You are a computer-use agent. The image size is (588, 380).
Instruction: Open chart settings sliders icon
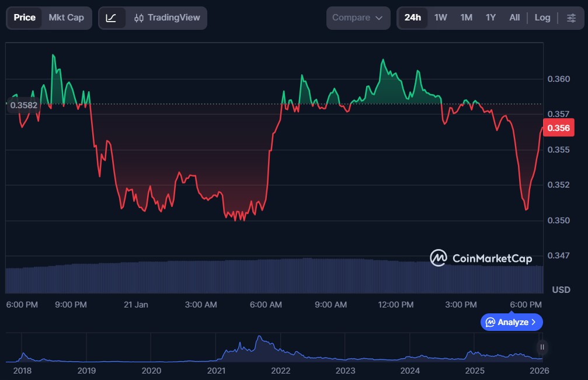570,18
